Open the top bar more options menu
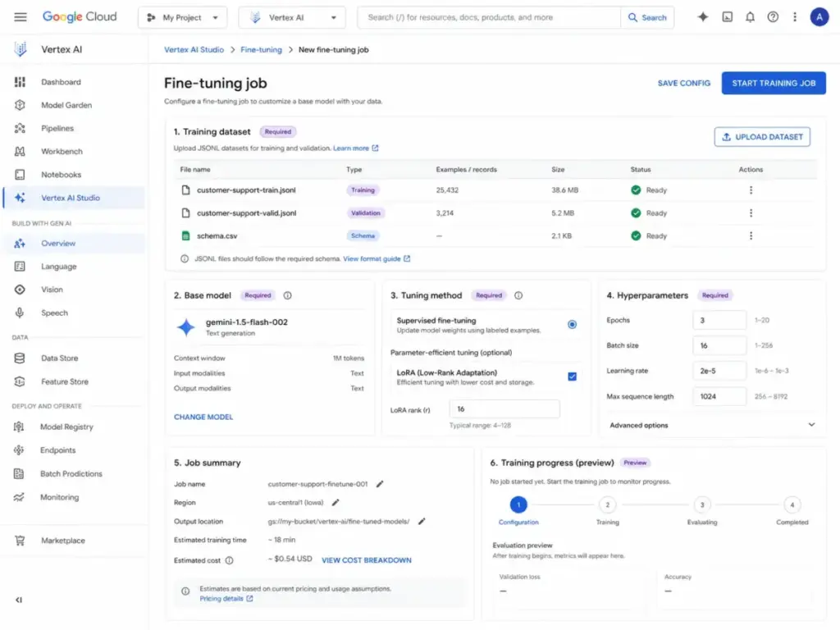 794,17
